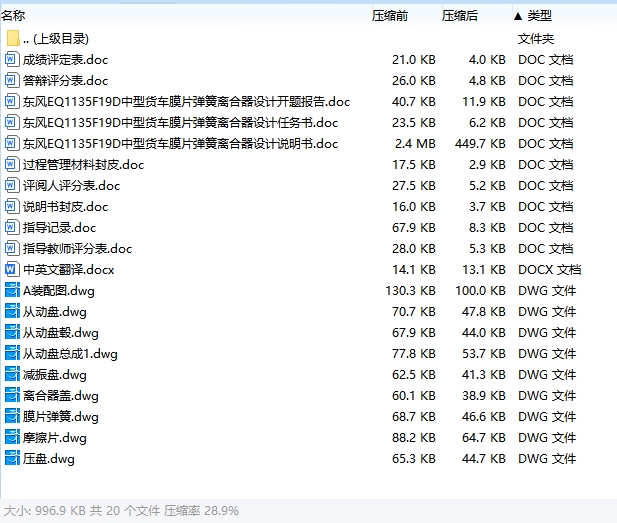617x523 pixels.
Task: Select file name 膜片弹簧.dwg
Action: 61,417
